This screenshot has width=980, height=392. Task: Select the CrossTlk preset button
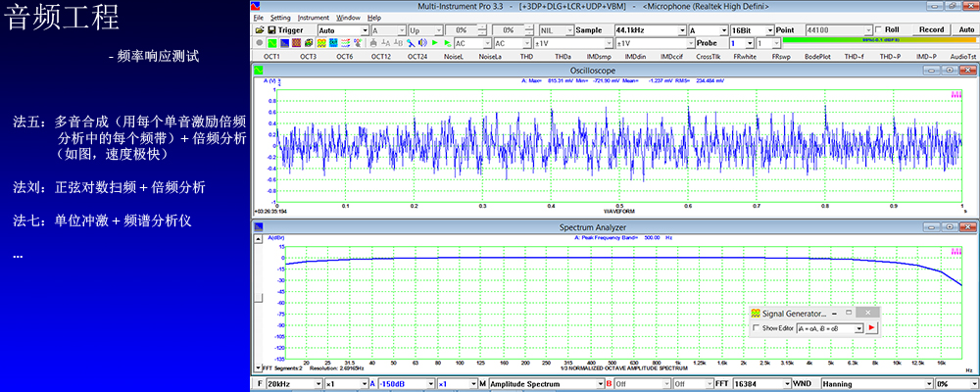(x=709, y=56)
